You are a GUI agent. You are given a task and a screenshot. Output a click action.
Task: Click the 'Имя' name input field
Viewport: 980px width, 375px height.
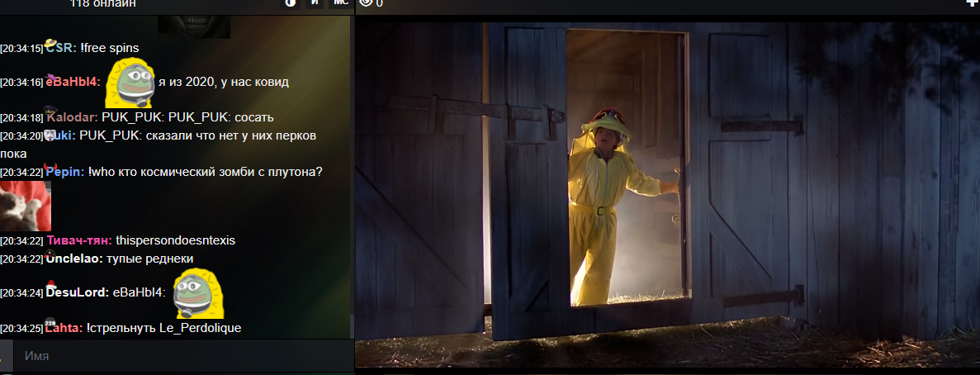coord(184,356)
